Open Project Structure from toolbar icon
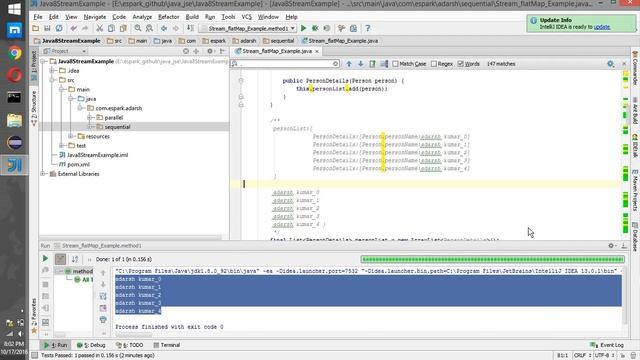Image resolution: width=640 pixels, height=360 pixels. (353, 29)
